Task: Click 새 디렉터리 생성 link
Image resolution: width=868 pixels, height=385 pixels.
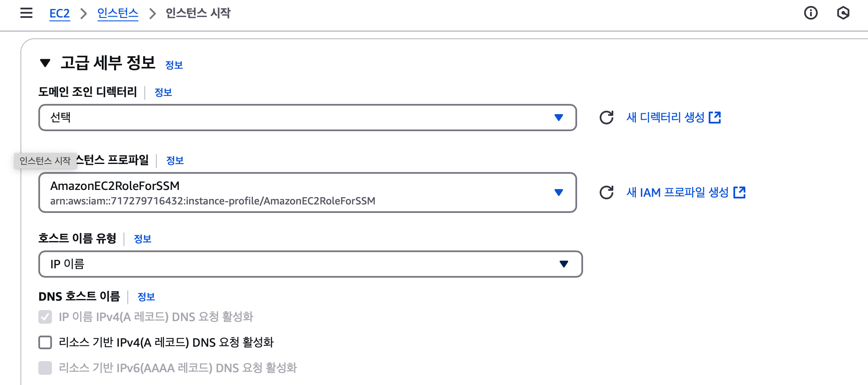Action: (x=665, y=118)
